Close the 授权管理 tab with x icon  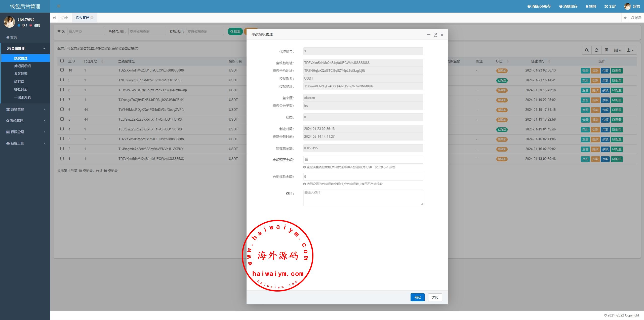92,18
